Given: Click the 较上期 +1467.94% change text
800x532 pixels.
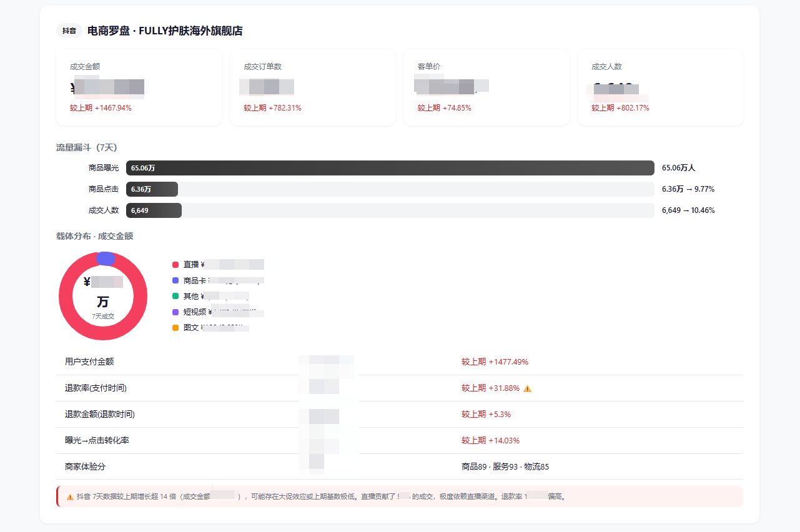Looking at the screenshot, I should 101,108.
